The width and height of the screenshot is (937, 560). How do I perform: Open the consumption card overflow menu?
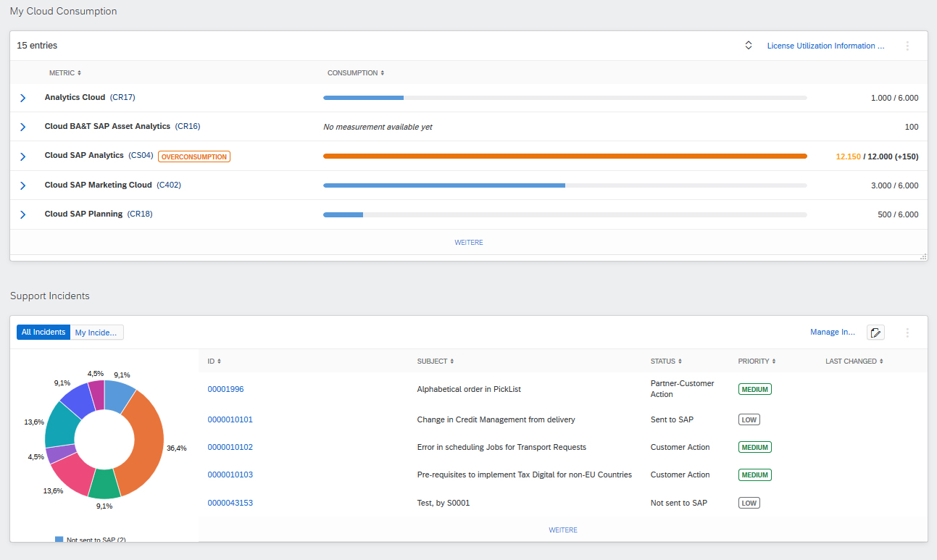[x=907, y=46]
